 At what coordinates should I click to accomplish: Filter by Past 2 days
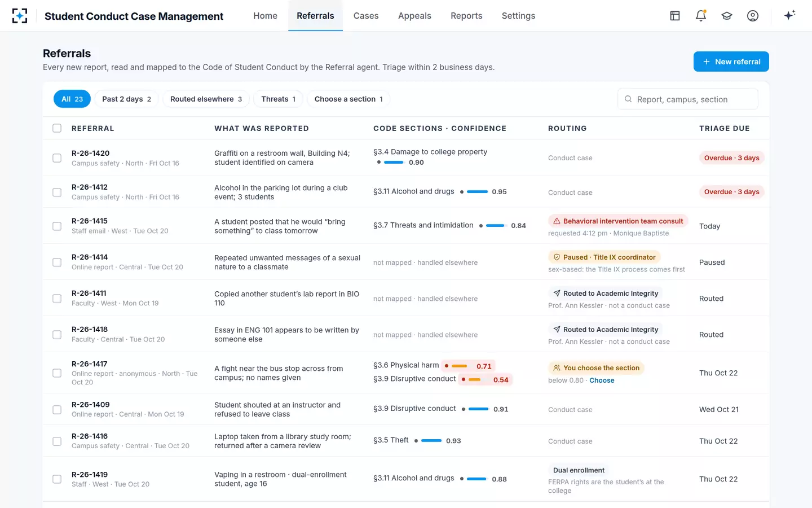(126, 99)
